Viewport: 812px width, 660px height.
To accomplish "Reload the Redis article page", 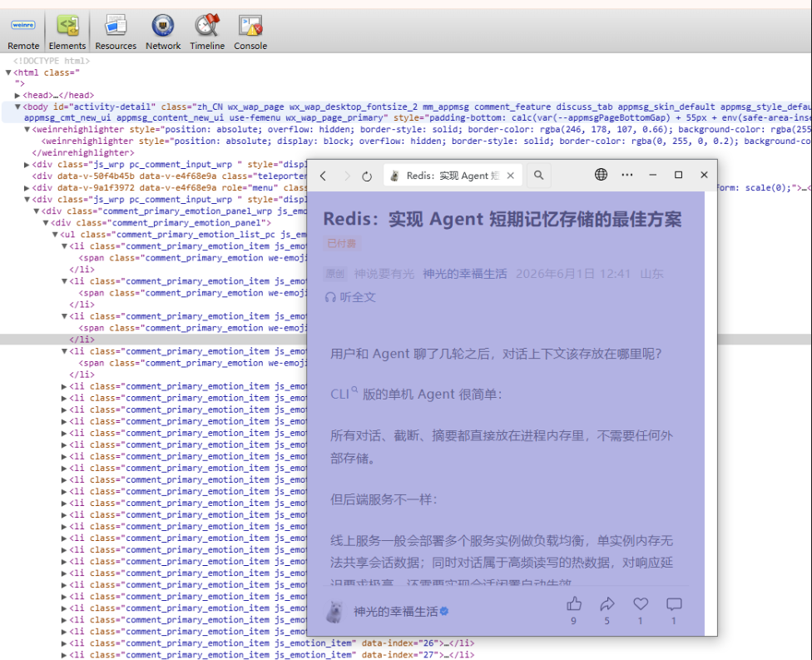I will coord(367,176).
